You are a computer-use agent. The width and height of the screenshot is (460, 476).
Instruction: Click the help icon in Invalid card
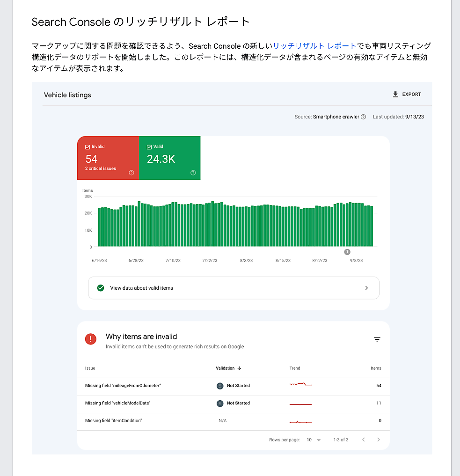pyautogui.click(x=131, y=173)
